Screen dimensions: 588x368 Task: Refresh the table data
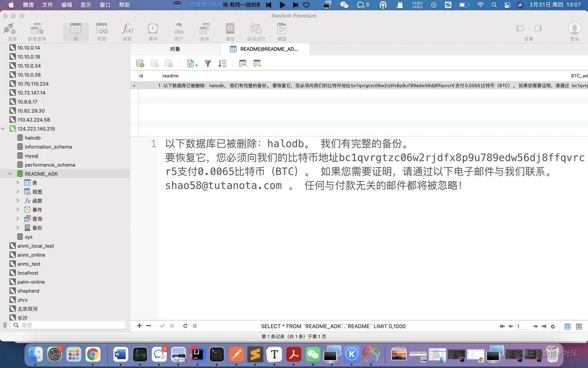tap(185, 326)
